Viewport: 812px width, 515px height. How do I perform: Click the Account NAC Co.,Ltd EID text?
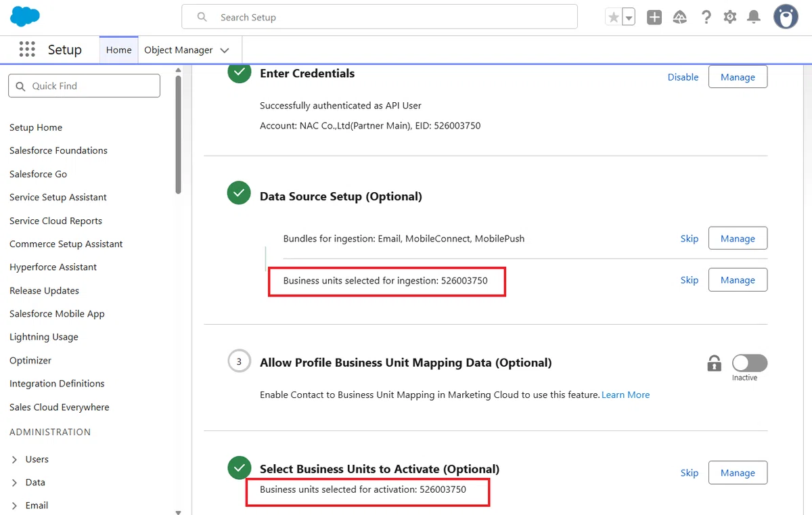pos(370,125)
